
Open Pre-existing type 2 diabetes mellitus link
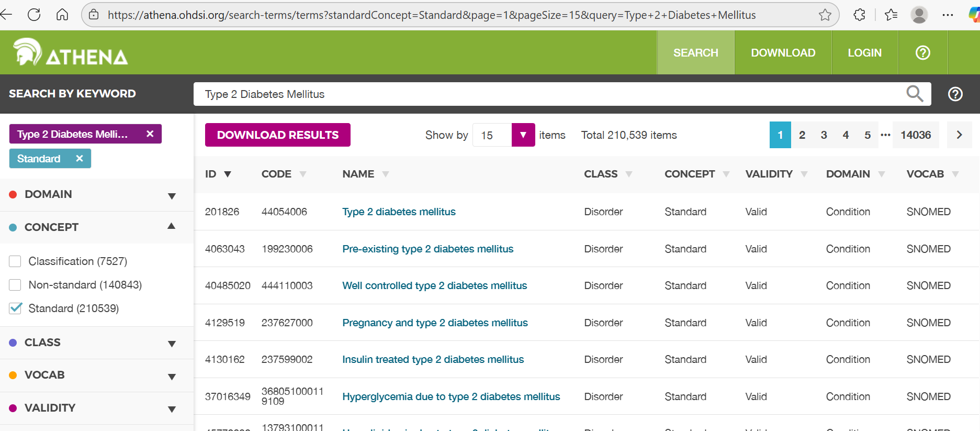427,249
